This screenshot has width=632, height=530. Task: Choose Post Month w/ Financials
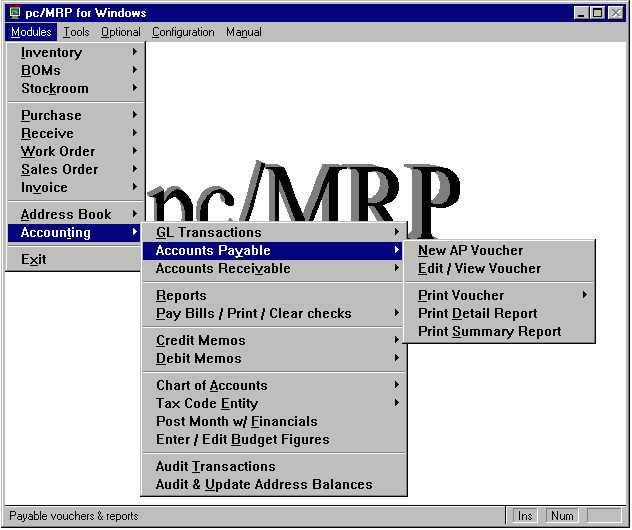click(x=274, y=421)
